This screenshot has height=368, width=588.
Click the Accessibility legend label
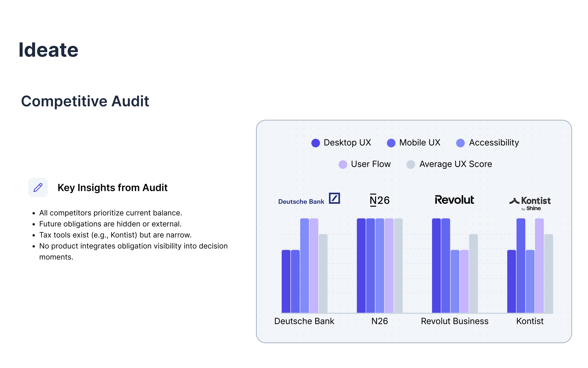(x=494, y=143)
